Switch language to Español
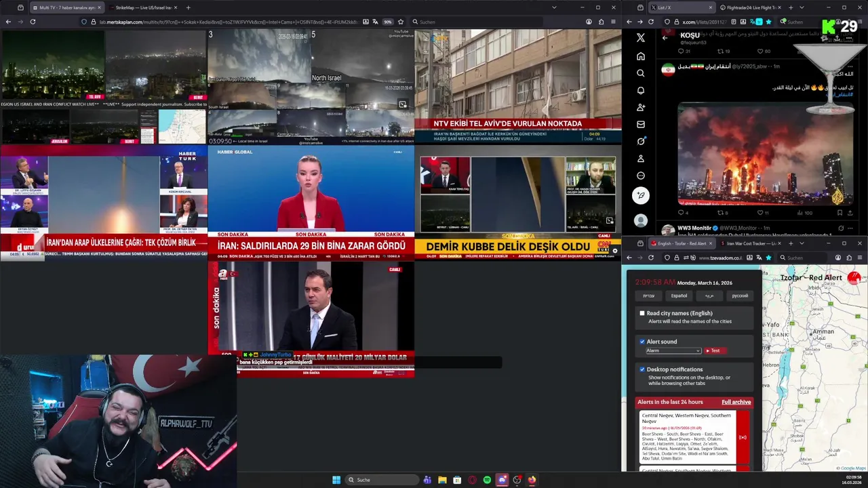The width and height of the screenshot is (868, 488). 679,296
